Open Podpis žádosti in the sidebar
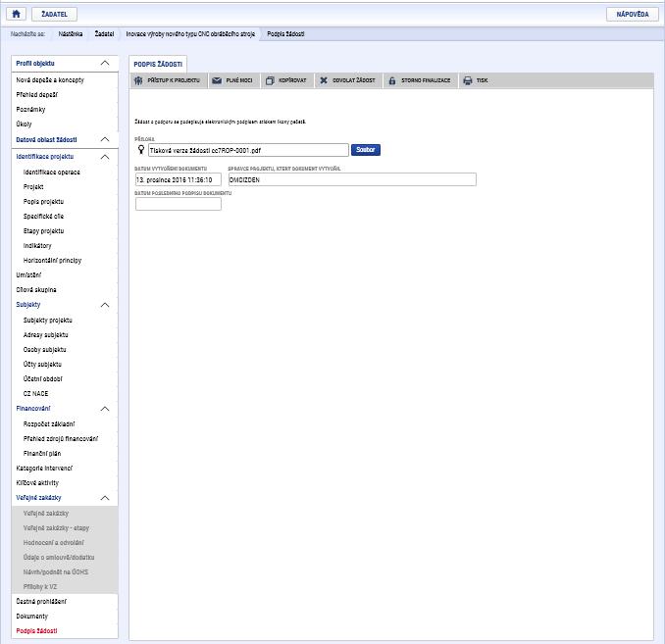Image resolution: width=665 pixels, height=644 pixels. click(x=36, y=631)
